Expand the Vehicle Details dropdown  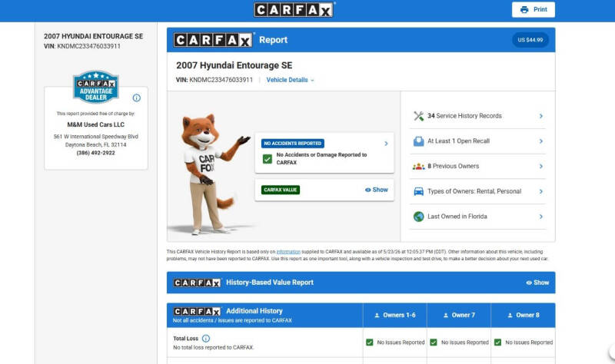tap(291, 80)
